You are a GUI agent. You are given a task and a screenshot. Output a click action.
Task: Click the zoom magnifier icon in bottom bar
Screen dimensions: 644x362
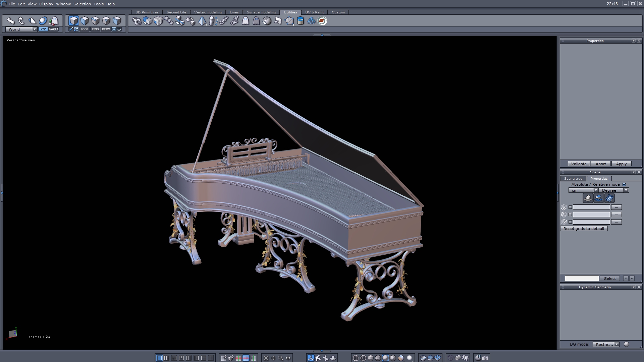point(281,358)
